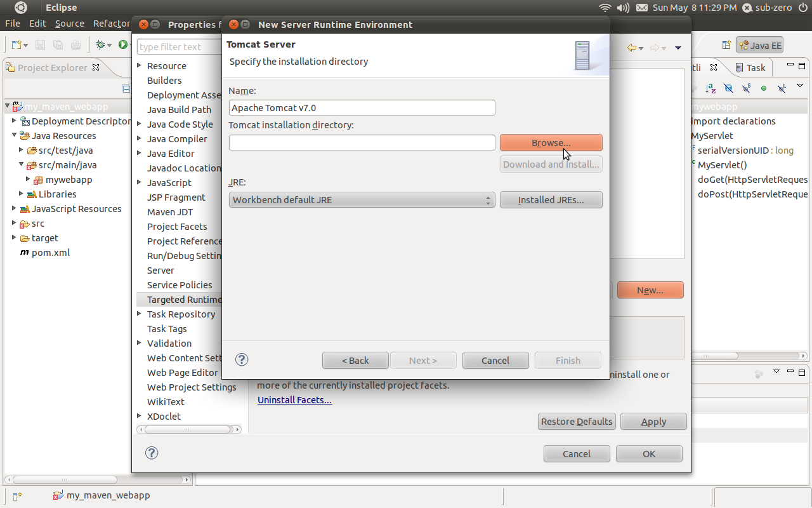Click the Save toolbar icon

[x=40, y=45]
